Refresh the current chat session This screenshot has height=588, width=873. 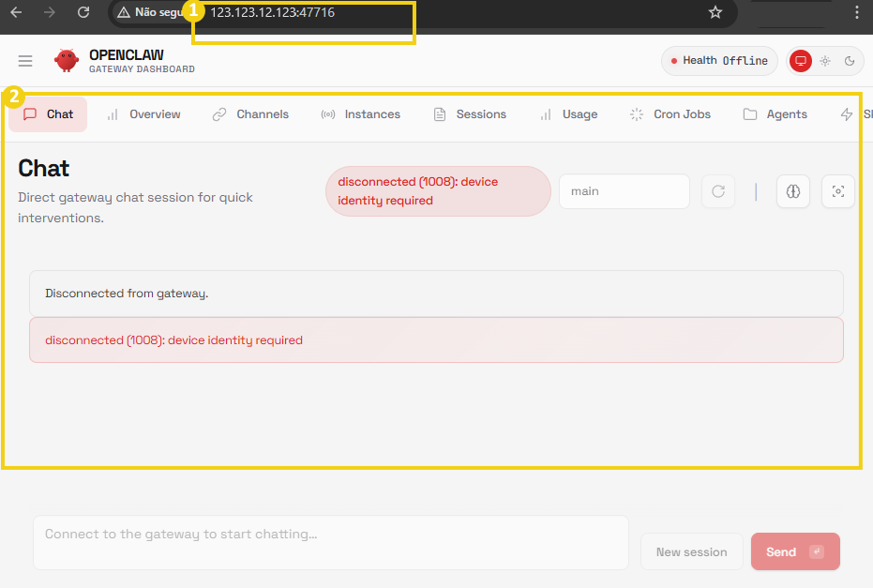(x=718, y=191)
